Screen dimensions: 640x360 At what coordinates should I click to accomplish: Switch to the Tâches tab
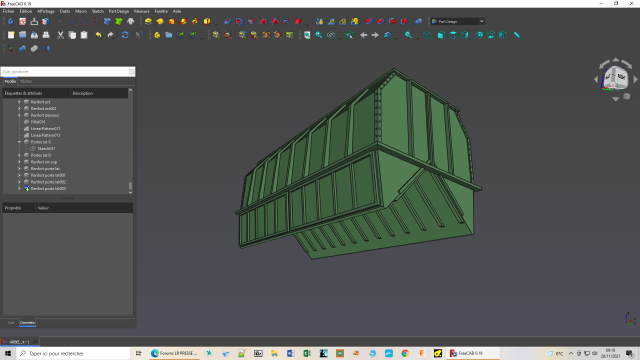click(26, 82)
